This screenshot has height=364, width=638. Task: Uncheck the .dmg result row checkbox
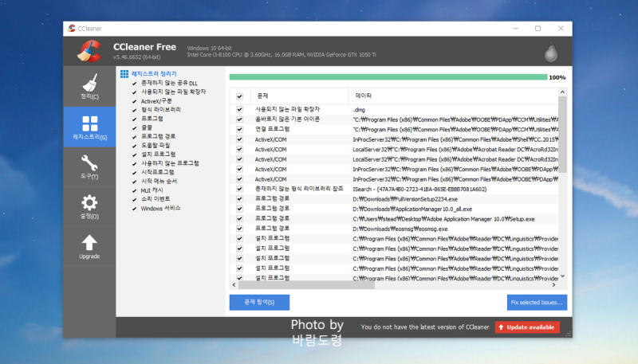point(240,110)
